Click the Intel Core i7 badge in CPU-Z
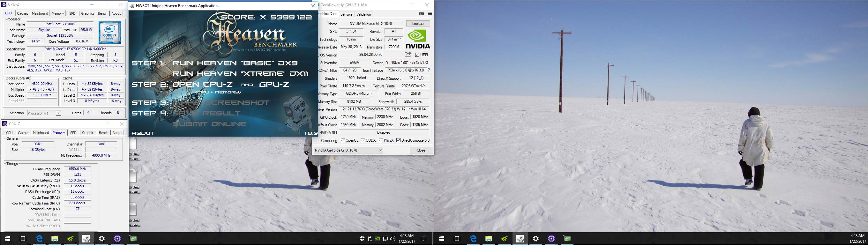This screenshot has height=245, width=868. pos(109,32)
